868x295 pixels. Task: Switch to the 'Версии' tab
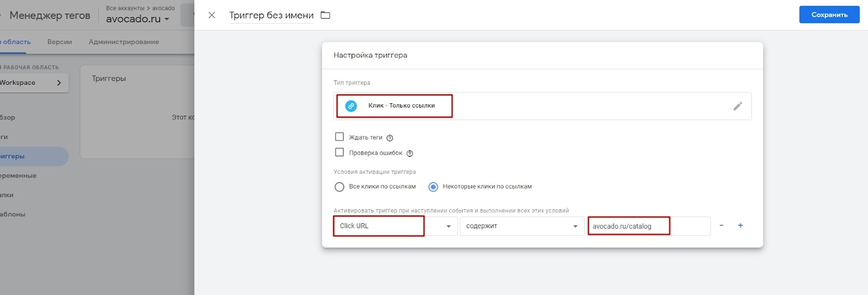(x=60, y=42)
